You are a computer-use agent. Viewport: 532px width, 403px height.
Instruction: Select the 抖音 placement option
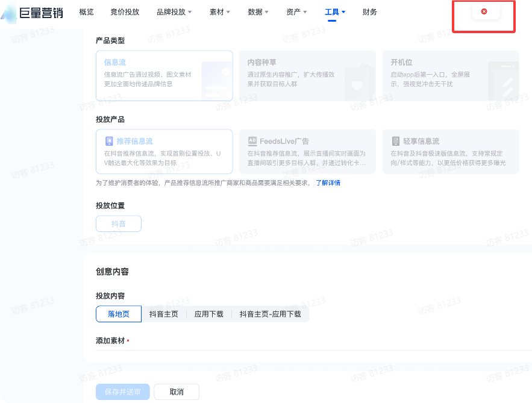tap(119, 223)
